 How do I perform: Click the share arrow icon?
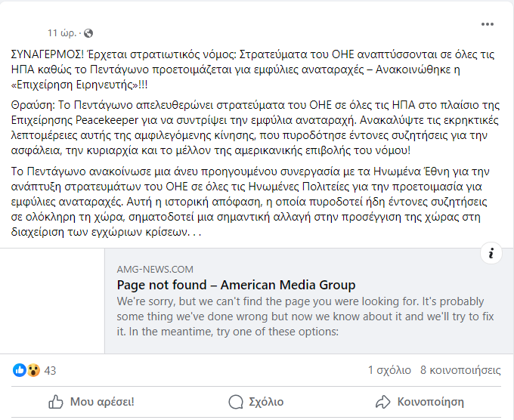(383, 402)
